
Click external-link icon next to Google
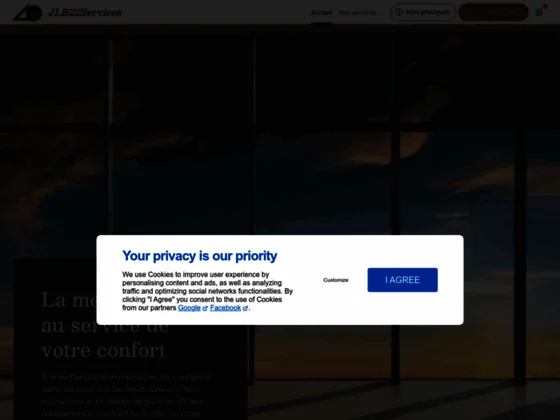pyautogui.click(x=205, y=309)
